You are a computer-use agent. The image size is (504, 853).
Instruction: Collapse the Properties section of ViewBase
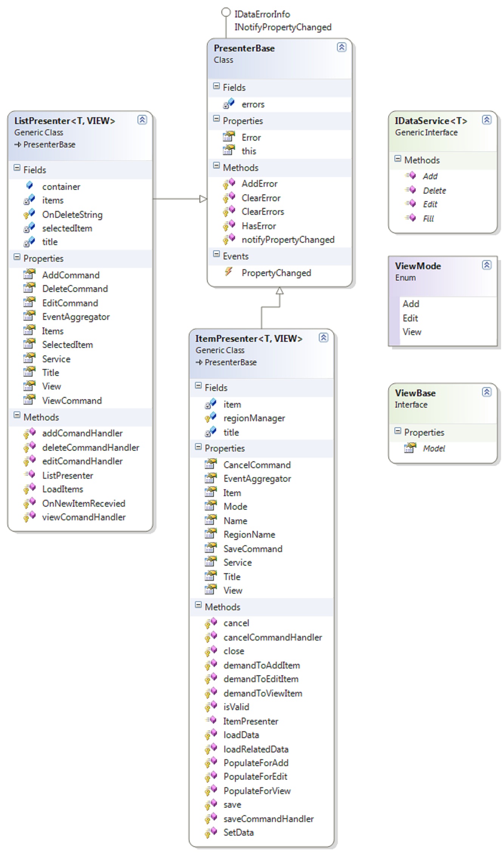pos(397,431)
